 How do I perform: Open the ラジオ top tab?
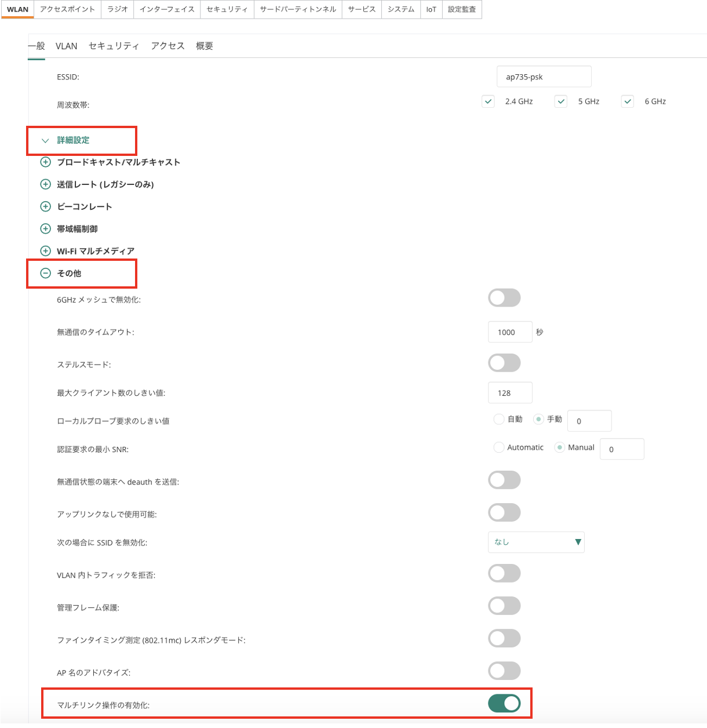click(x=117, y=9)
